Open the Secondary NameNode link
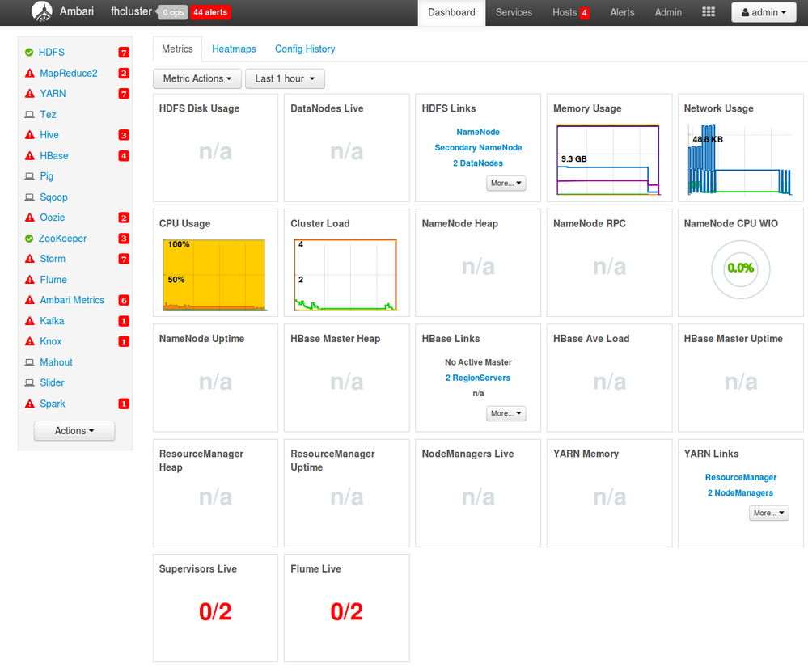 478,147
